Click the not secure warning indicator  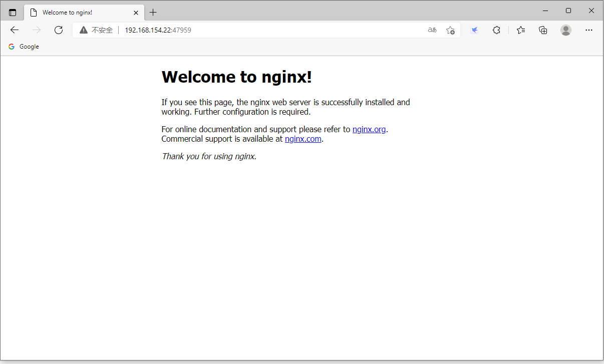point(96,30)
